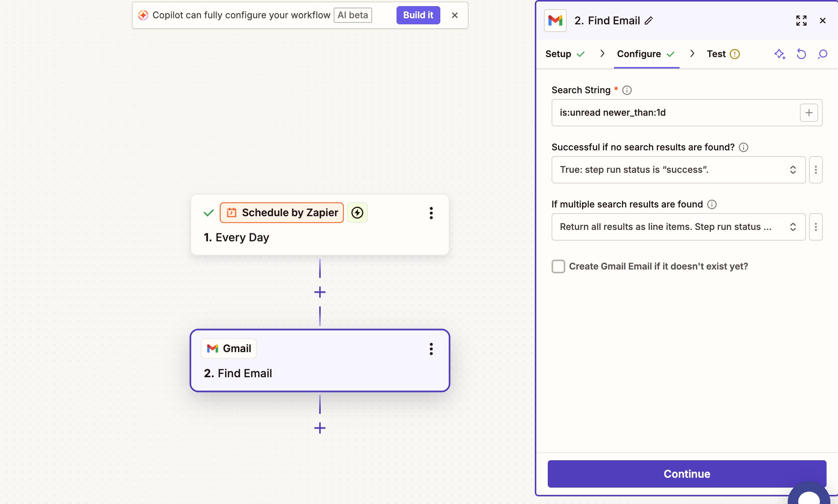Click the Build it Copilot button
Screen dimensions: 838x504
(x=418, y=15)
